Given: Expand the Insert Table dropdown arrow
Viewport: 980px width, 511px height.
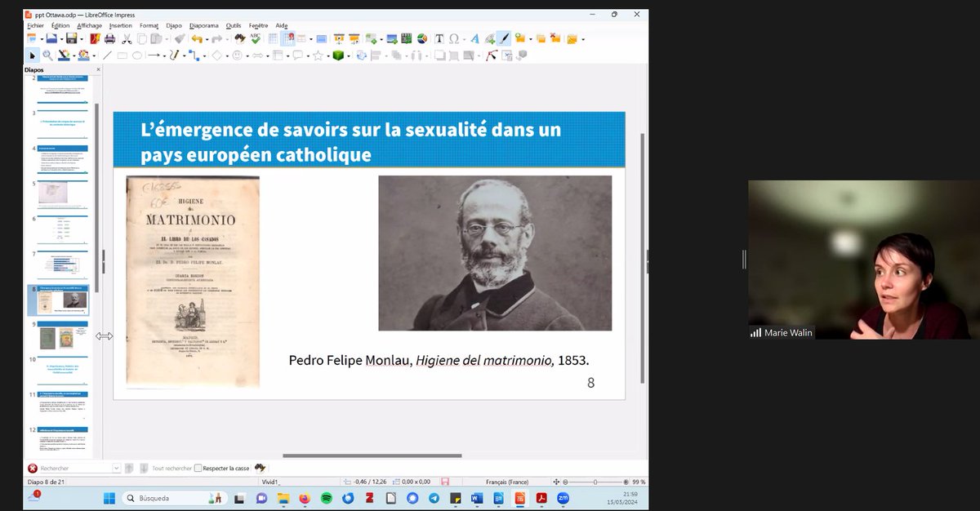Looking at the screenshot, I should (381, 39).
